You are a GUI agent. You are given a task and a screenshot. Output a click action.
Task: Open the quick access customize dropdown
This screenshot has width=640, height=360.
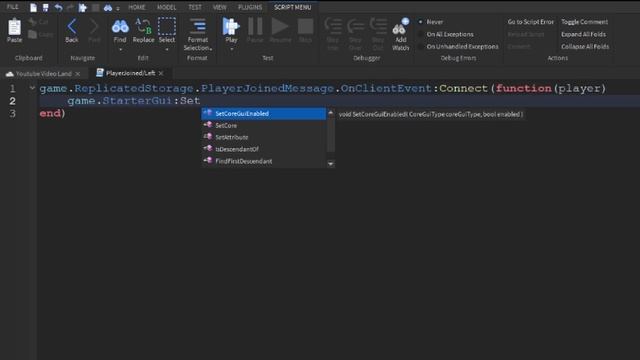(x=118, y=8)
